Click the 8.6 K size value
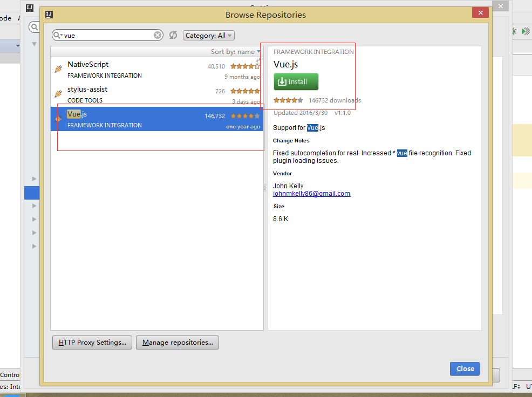The height and width of the screenshot is (397, 532). 281,219
